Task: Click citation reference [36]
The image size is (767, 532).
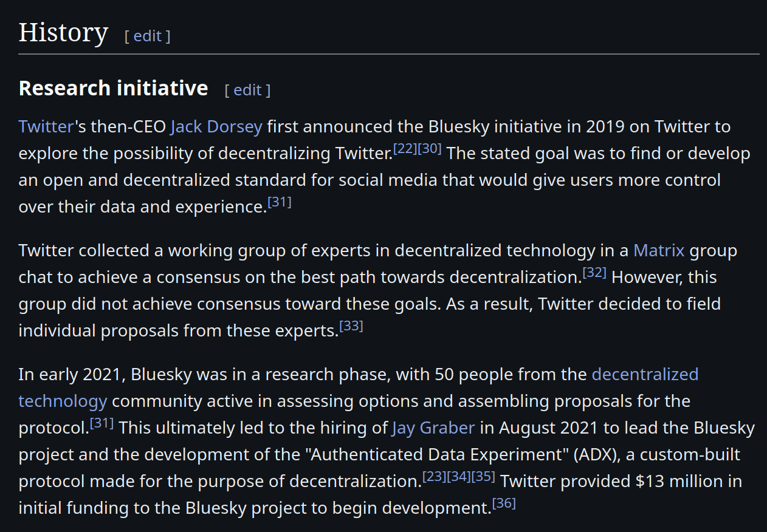Action: (504, 503)
